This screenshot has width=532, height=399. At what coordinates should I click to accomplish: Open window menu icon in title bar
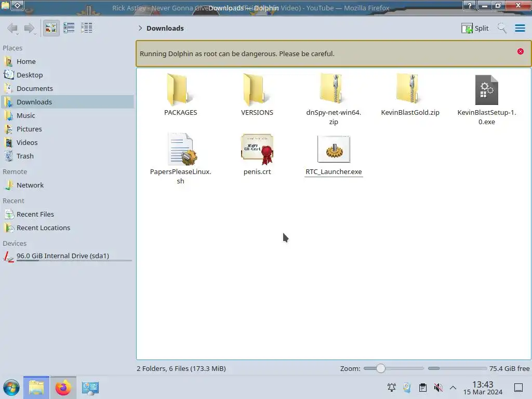pyautogui.click(x=5, y=5)
